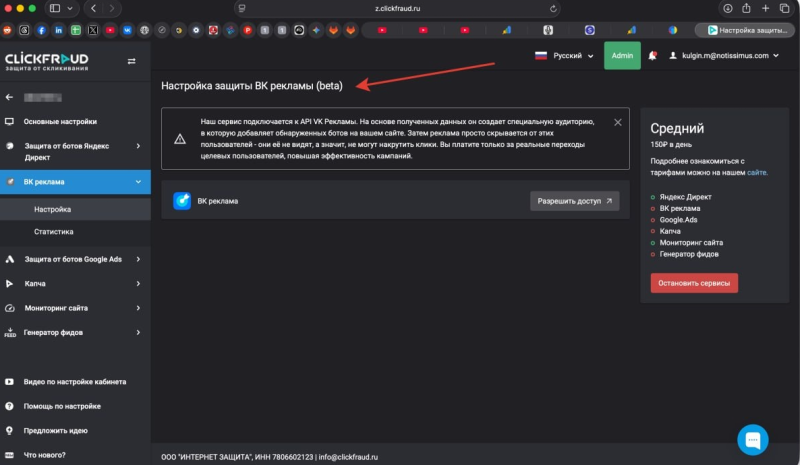The image size is (800, 465).
Task: Open the VK pinned tab
Action: coord(127,30)
